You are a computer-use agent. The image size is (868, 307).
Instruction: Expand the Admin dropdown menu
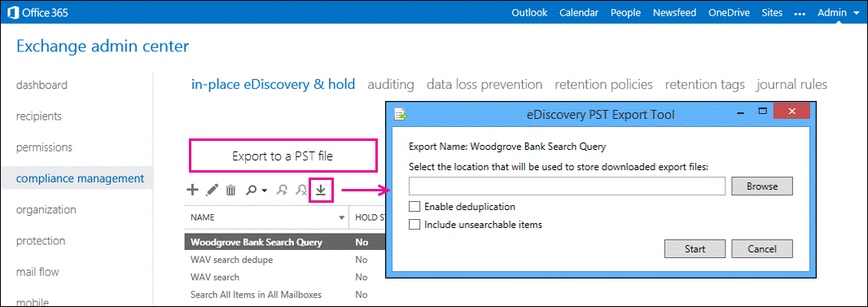point(840,12)
